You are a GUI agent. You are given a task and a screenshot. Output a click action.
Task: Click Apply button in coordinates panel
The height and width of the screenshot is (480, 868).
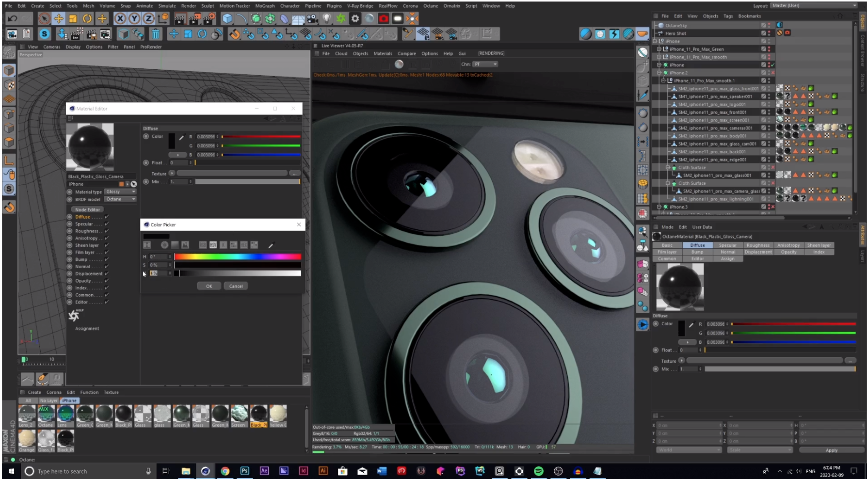tap(832, 450)
